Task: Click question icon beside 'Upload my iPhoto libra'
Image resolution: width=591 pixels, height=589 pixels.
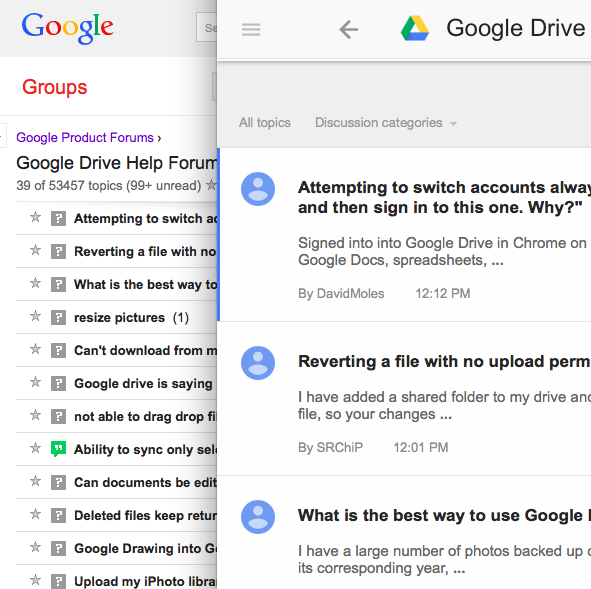Action: tap(58, 581)
